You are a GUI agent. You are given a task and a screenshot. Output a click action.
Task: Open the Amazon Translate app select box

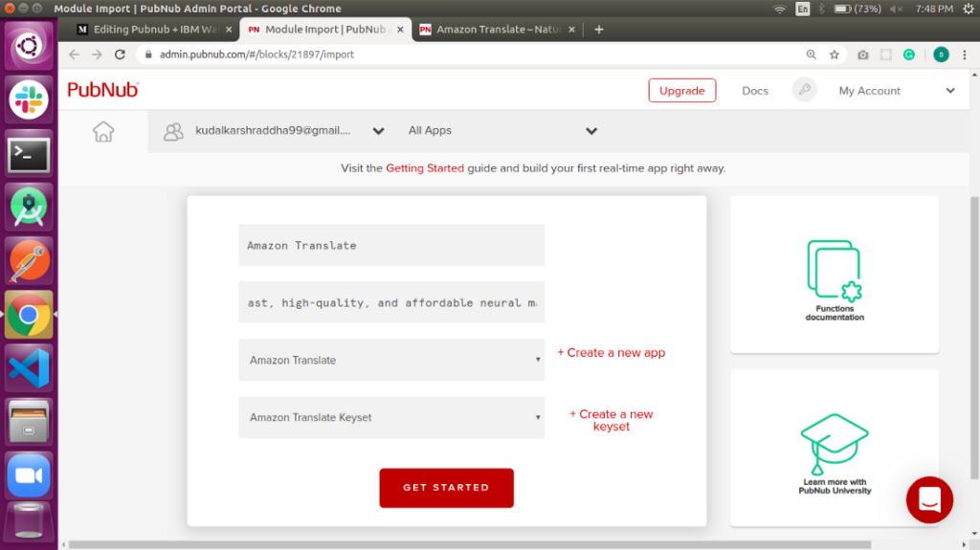[x=391, y=360]
